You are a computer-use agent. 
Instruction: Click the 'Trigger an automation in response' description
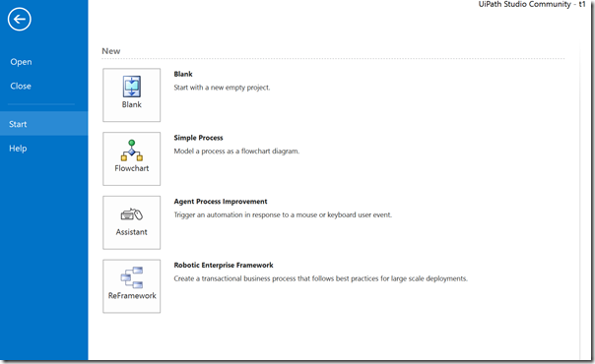tap(283, 214)
